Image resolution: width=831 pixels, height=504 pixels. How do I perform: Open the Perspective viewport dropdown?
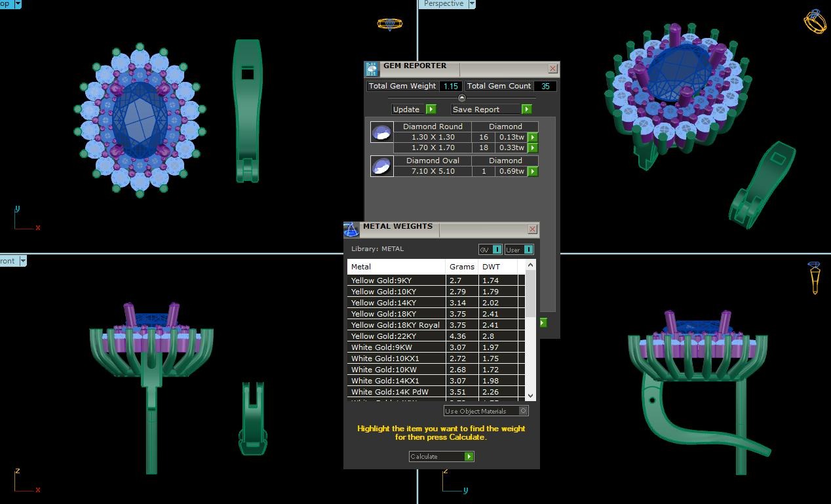coord(471,4)
